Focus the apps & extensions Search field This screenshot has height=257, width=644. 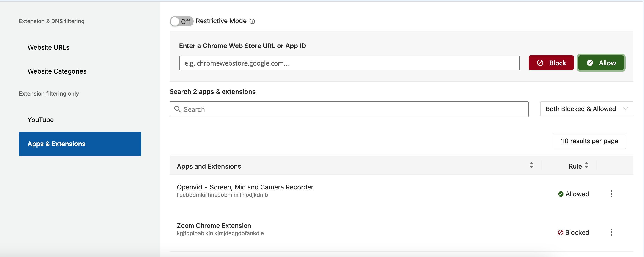tap(349, 109)
